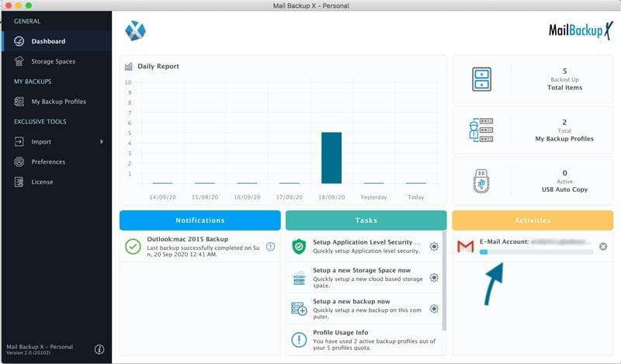Viewport: 621px width, 364px height.
Task: Click Mail Backup X version text
Action: (x=40, y=349)
